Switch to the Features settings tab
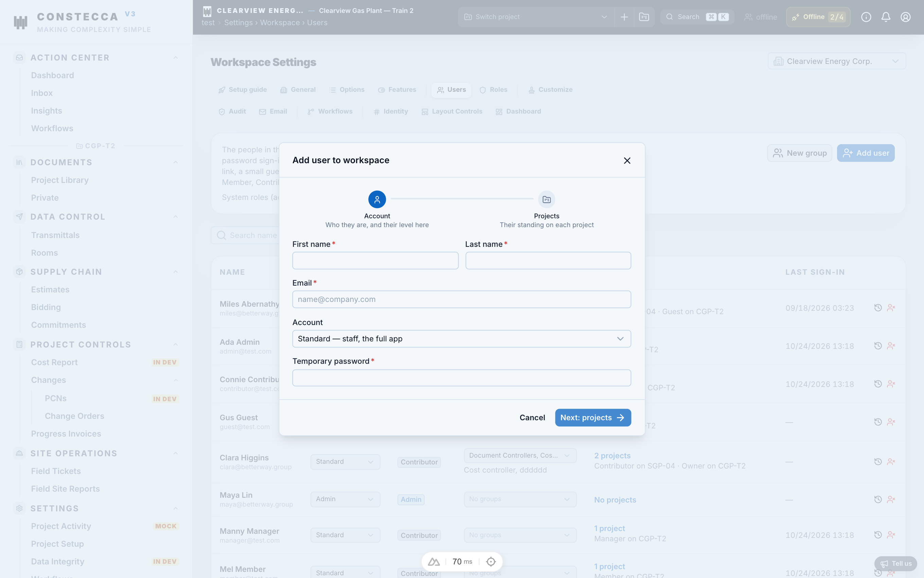 tap(397, 89)
